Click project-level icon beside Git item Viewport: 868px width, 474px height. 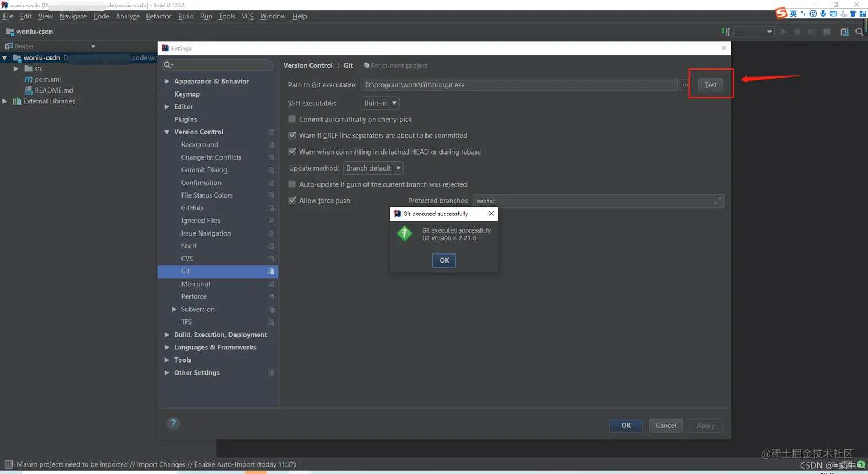pyautogui.click(x=271, y=271)
